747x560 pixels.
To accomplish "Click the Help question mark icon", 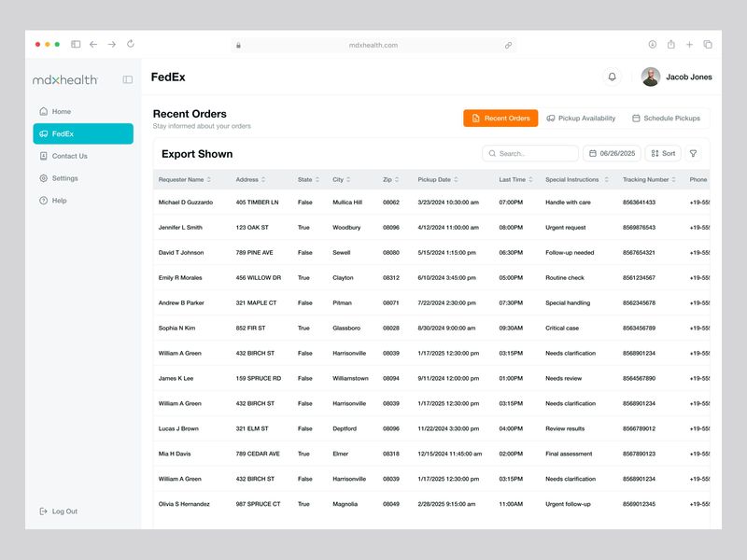I will point(43,201).
